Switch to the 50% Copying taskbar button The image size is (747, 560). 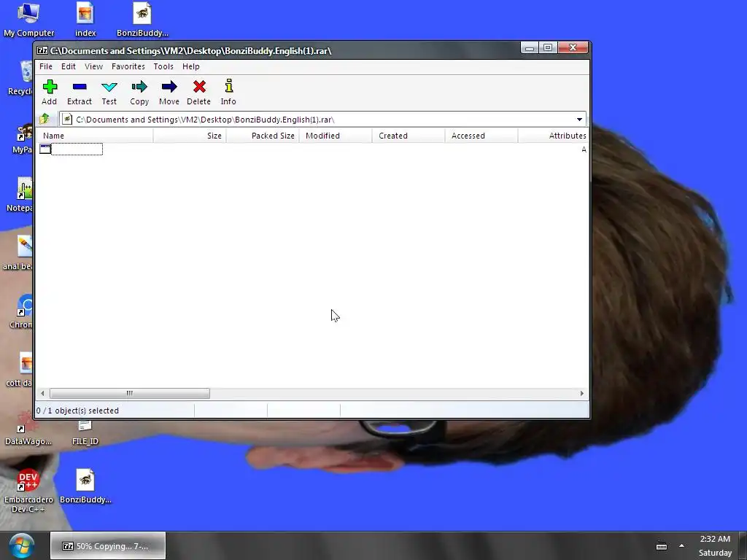[x=108, y=545]
